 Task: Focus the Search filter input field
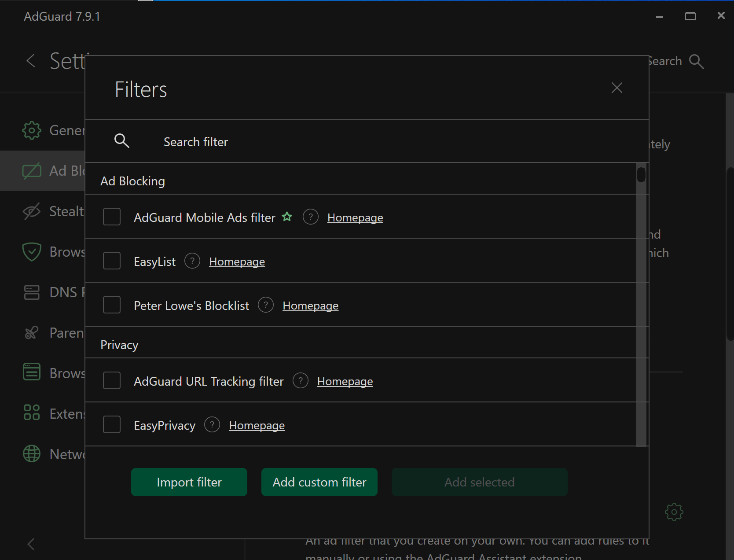point(367,141)
